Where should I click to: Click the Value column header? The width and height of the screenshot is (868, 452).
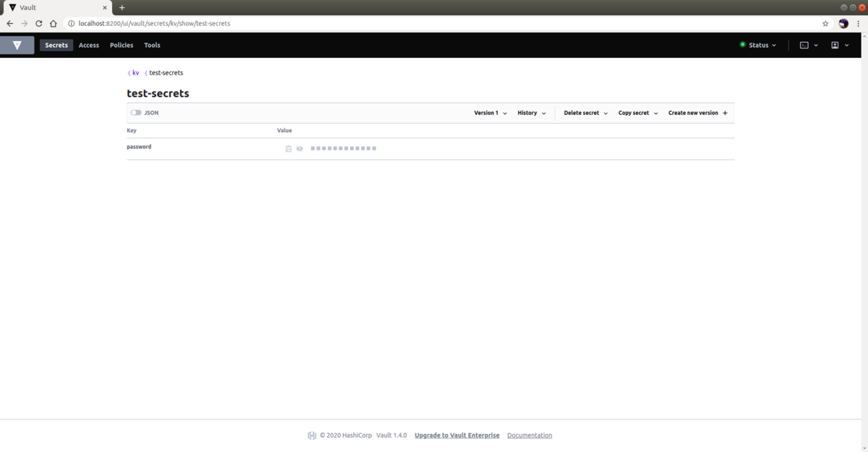click(x=284, y=131)
